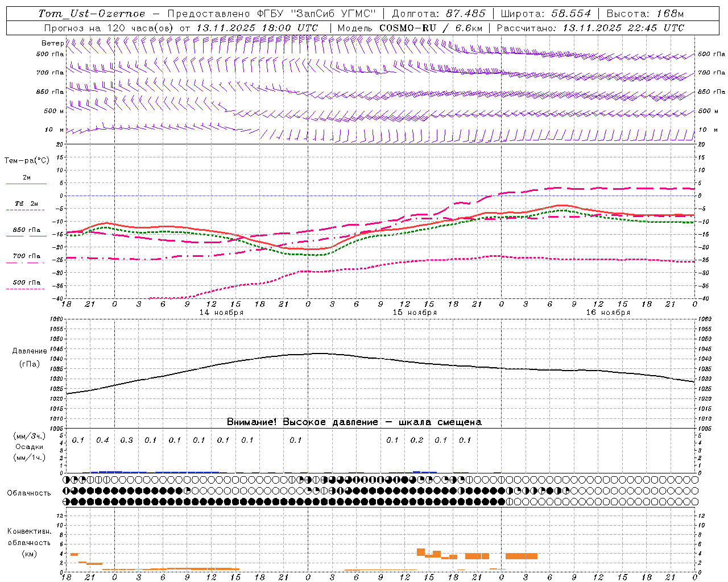
Task: Click the '(мм/1ч.)' precipitation unit label
Action: (x=30, y=457)
